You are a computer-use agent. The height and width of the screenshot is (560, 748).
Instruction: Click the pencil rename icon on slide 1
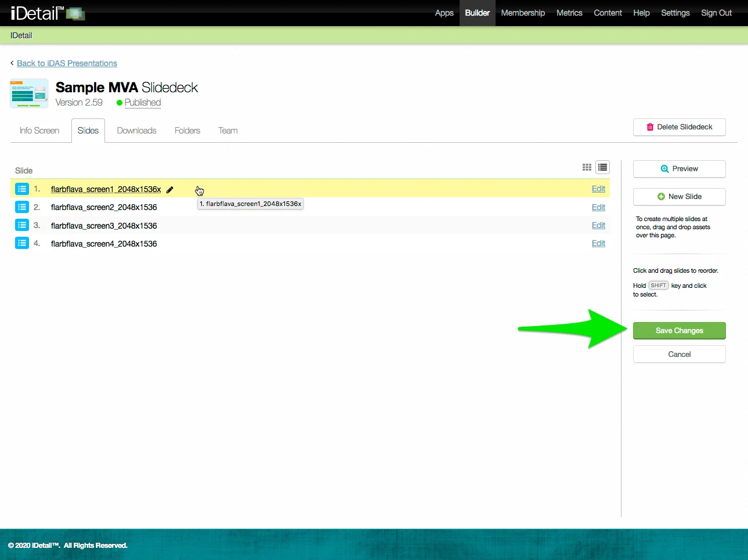(x=170, y=190)
